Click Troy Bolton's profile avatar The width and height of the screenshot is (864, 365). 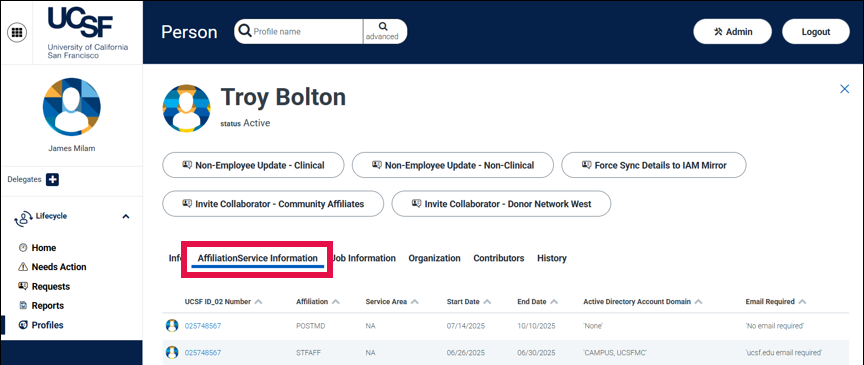[186, 108]
